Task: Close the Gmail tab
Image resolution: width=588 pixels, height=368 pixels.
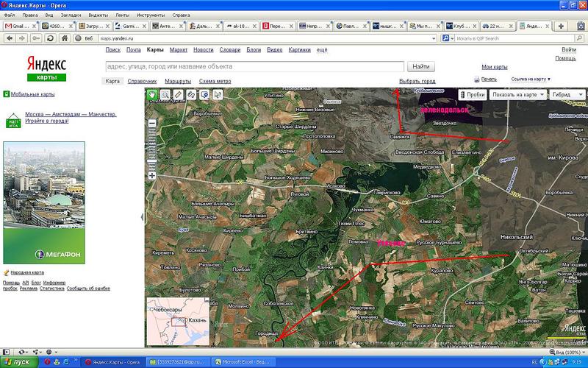Action: (x=34, y=26)
